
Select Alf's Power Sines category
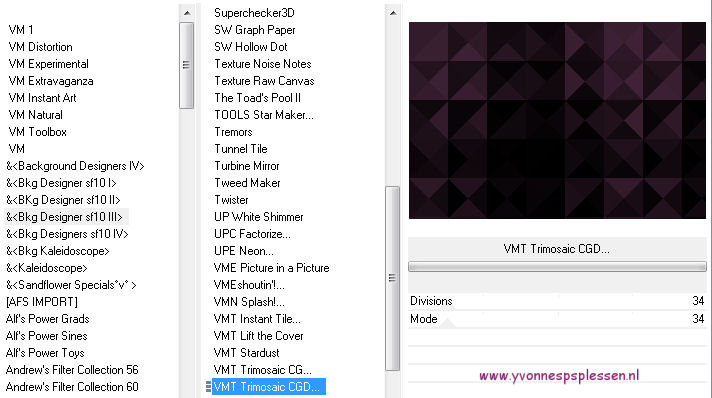(46, 336)
